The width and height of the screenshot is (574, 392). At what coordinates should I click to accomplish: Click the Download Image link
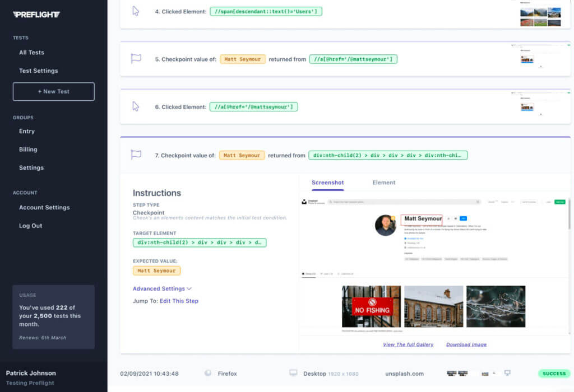tap(466, 344)
